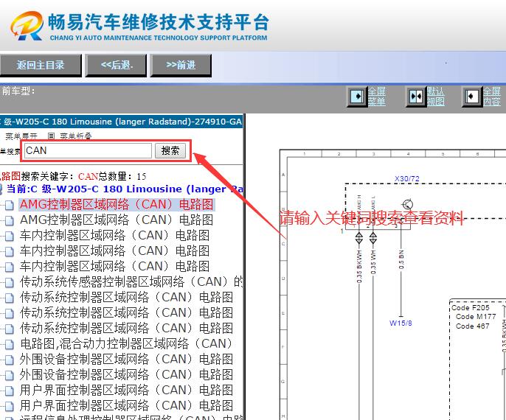Screen dimensions: 506x420
Task: Click Code M177 text in wiring diagram
Action: [476, 317]
